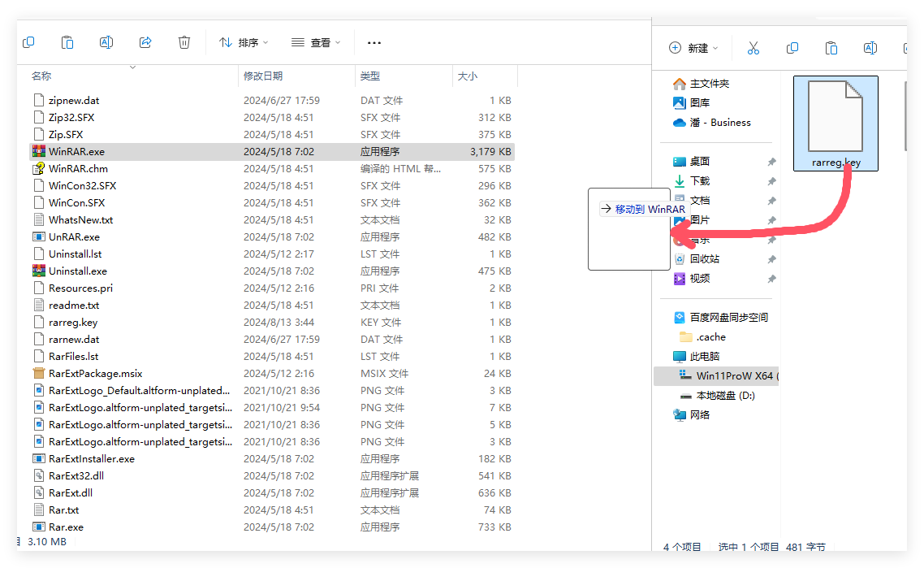The width and height of the screenshot is (924, 568).
Task: Click the rename icon in the right window toolbar
Action: 870,48
